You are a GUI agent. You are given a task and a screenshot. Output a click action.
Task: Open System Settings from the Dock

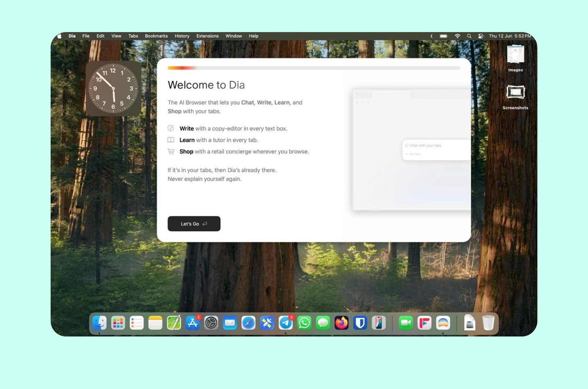(x=212, y=323)
